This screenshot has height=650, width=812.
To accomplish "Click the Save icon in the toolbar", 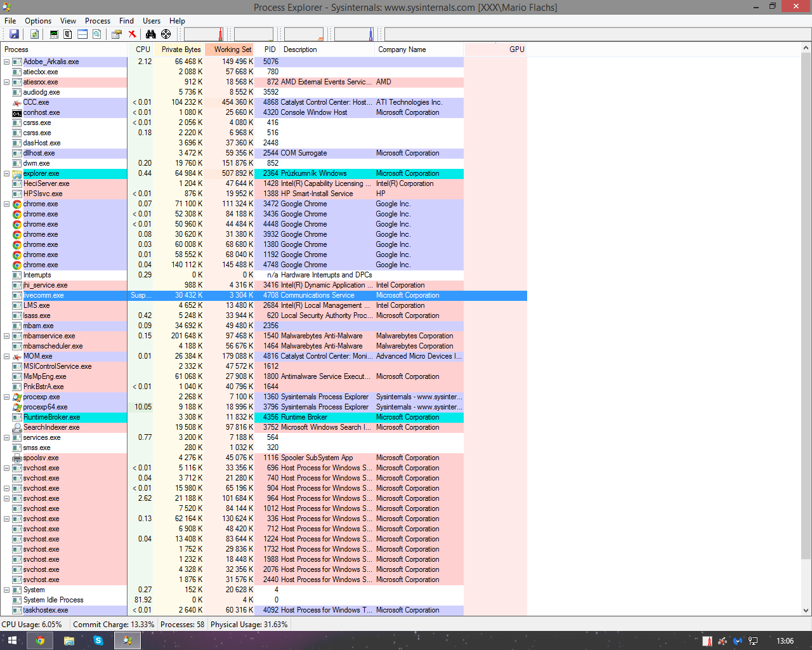I will 14,34.
